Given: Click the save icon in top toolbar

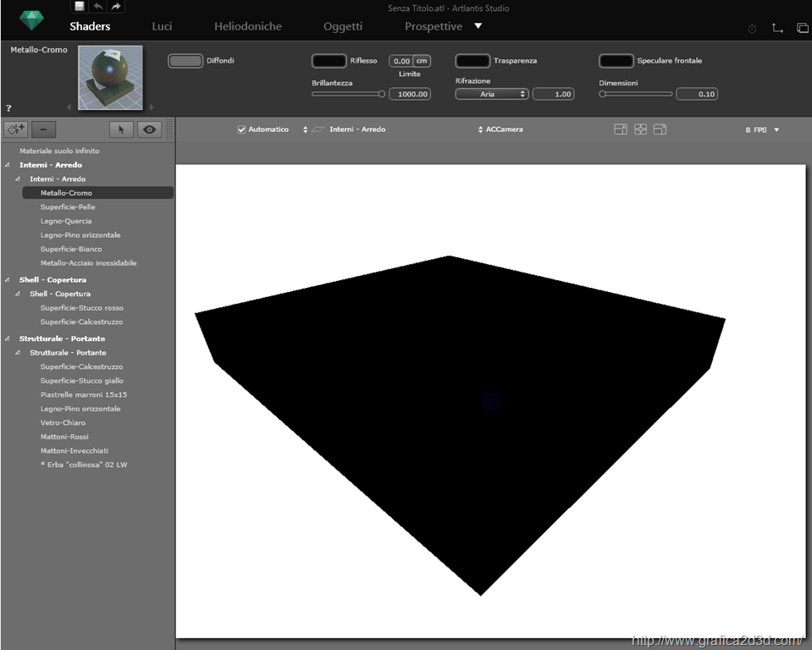Looking at the screenshot, I should click(x=79, y=7).
